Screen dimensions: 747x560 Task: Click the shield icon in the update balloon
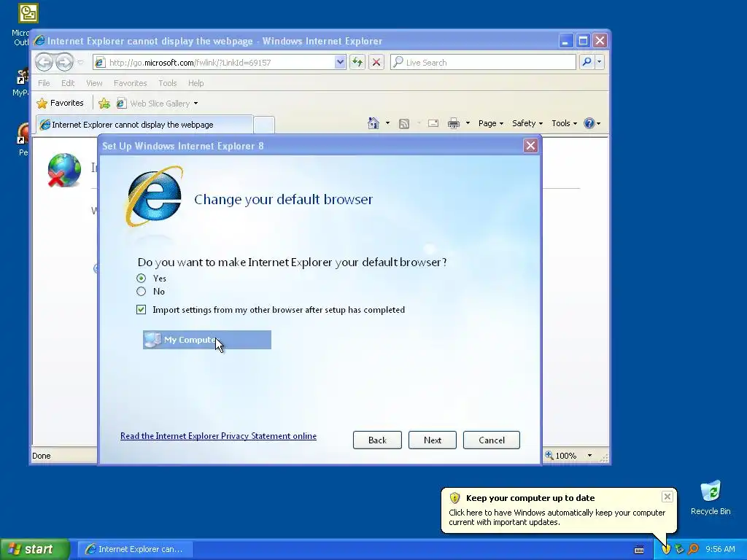click(x=454, y=498)
